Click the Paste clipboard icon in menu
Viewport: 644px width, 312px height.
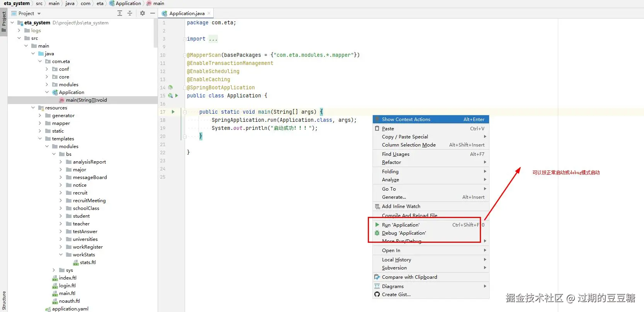[x=377, y=128]
